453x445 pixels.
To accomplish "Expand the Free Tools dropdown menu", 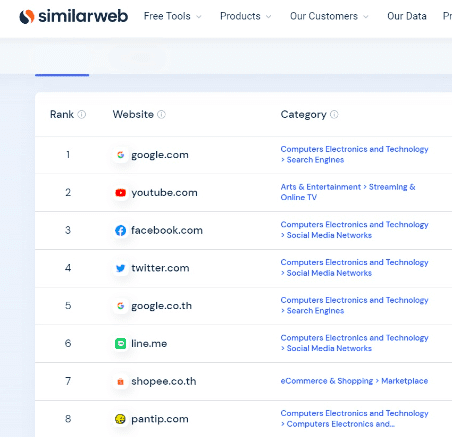I will click(172, 16).
